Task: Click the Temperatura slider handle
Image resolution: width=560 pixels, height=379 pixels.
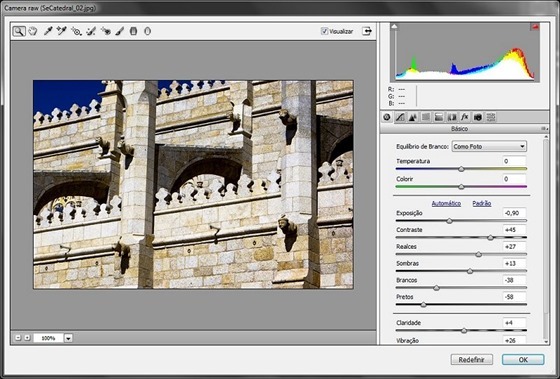Action: pos(461,169)
